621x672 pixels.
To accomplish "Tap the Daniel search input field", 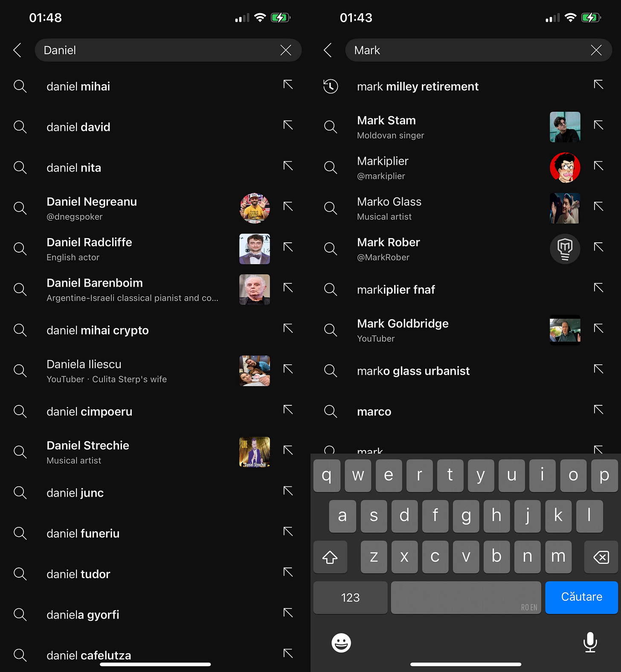I will click(x=168, y=50).
